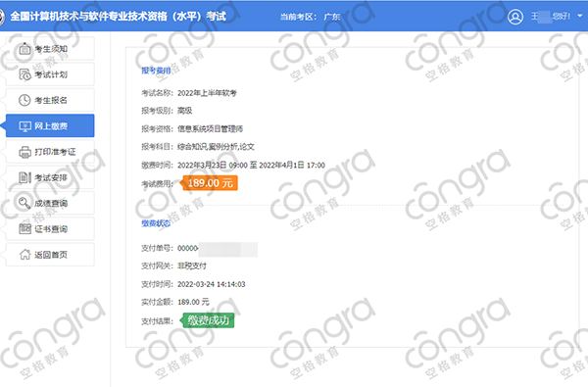Click the user avatar icon in header
This screenshot has height=387, width=588.
(515, 17)
